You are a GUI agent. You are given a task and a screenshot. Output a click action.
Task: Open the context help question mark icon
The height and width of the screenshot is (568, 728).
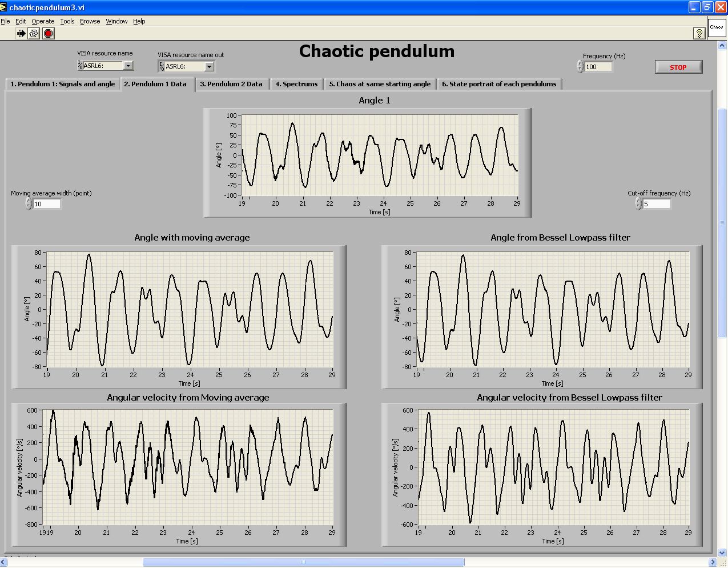699,34
